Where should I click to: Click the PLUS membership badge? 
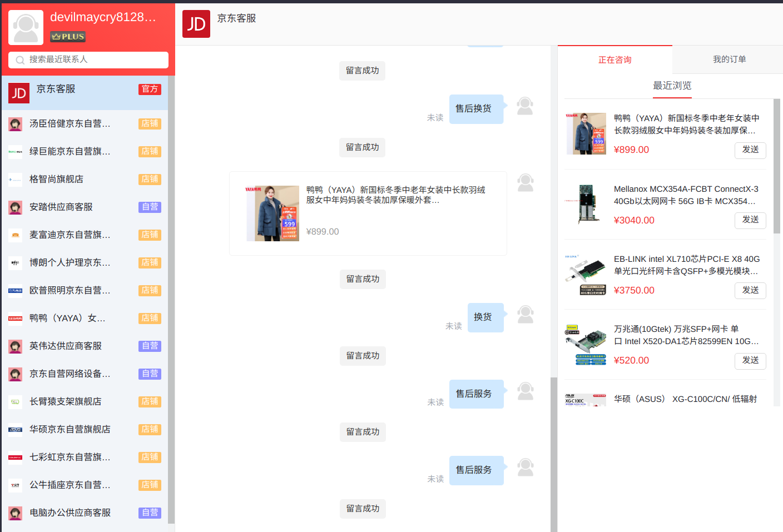tap(68, 37)
